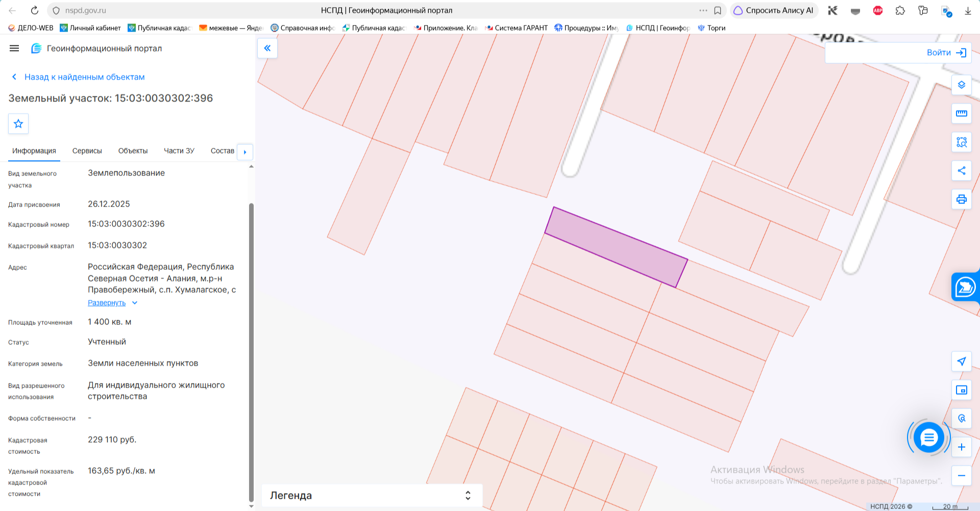The height and width of the screenshot is (511, 980).
Task: Add parcel to favorites with star
Action: [x=18, y=123]
